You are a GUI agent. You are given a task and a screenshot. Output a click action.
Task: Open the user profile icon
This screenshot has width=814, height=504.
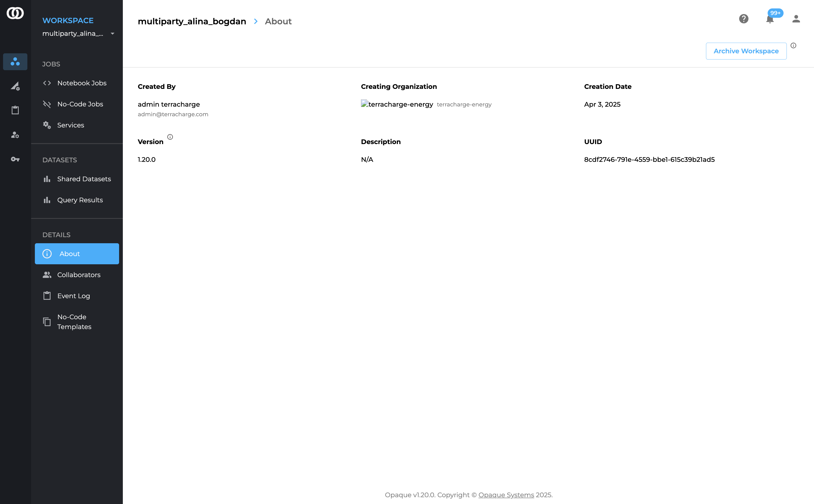(x=796, y=19)
